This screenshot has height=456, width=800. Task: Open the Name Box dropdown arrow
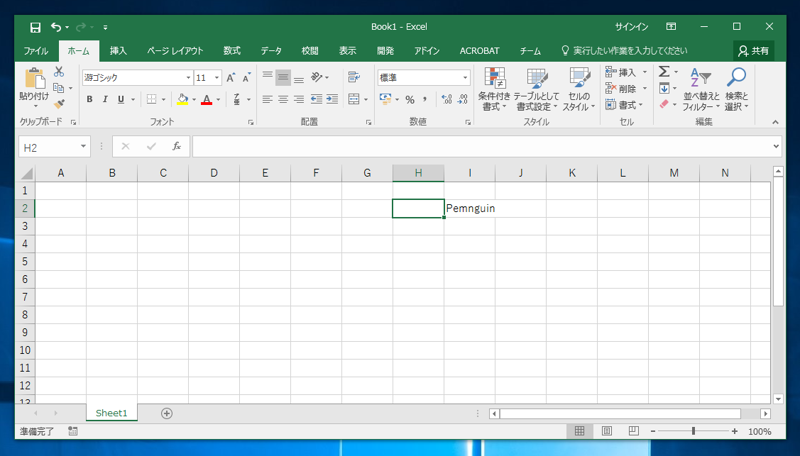(83, 147)
